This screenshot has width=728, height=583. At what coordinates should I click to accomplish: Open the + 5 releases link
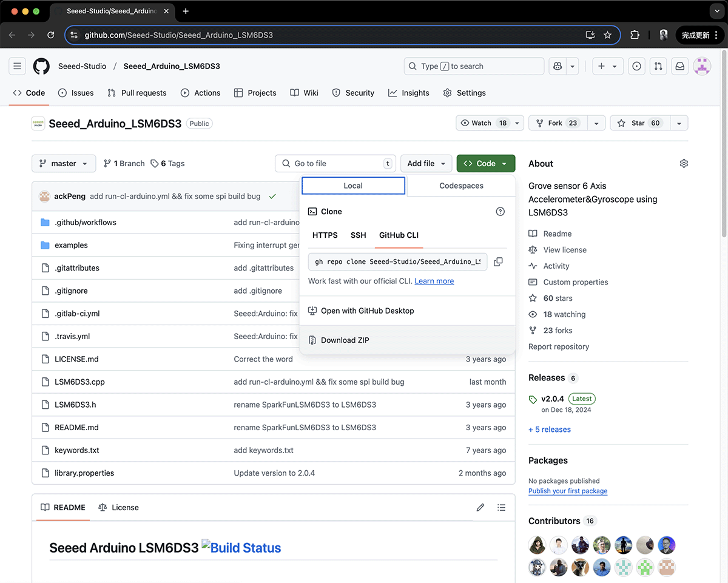coord(550,430)
